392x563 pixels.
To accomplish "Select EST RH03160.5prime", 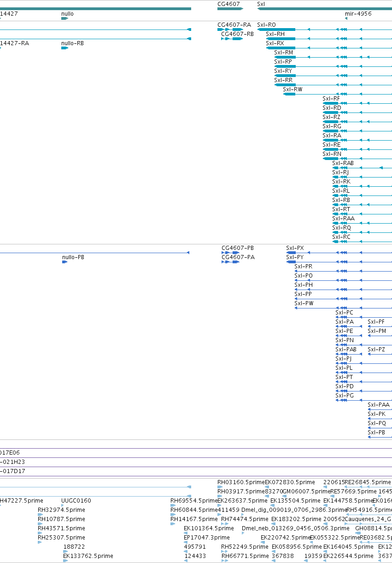I will point(241,482).
